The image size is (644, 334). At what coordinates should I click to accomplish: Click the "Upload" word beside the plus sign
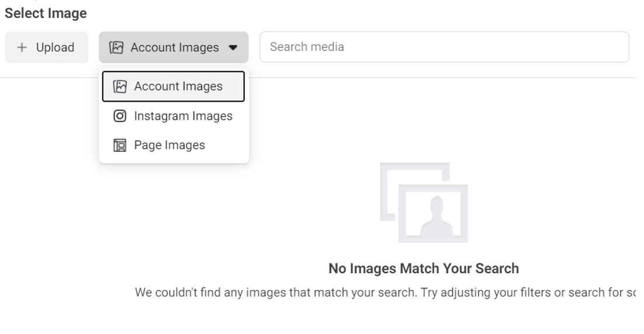click(x=55, y=48)
